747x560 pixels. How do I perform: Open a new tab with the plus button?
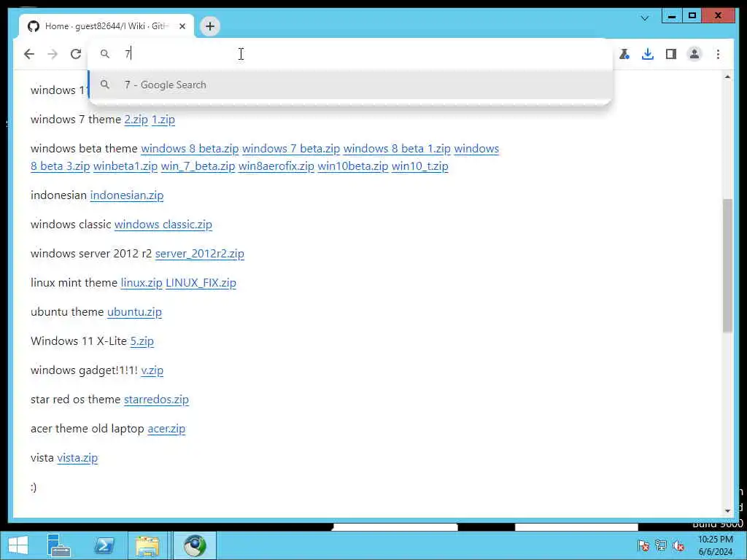pyautogui.click(x=210, y=26)
